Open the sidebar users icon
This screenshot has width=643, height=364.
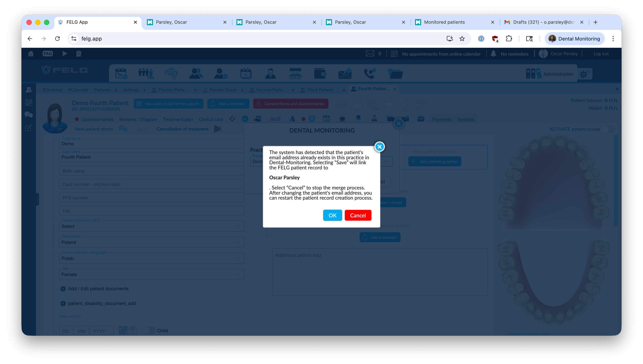(x=29, y=89)
